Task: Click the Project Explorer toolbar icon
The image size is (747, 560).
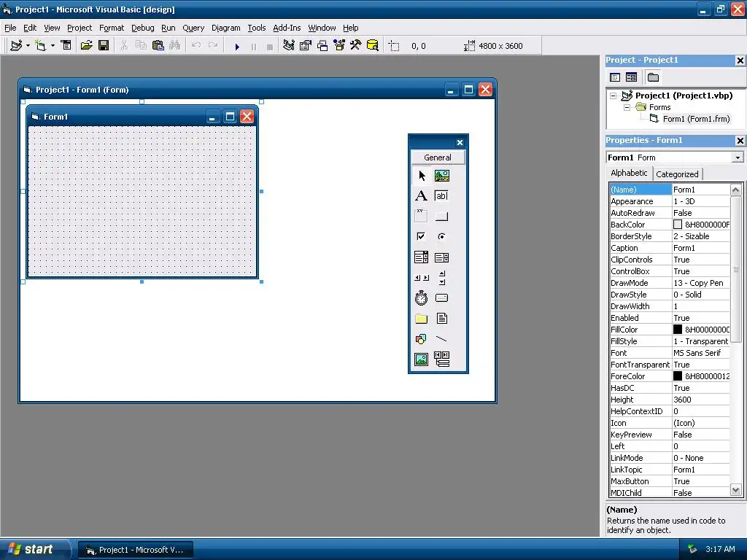Action: click(x=289, y=46)
